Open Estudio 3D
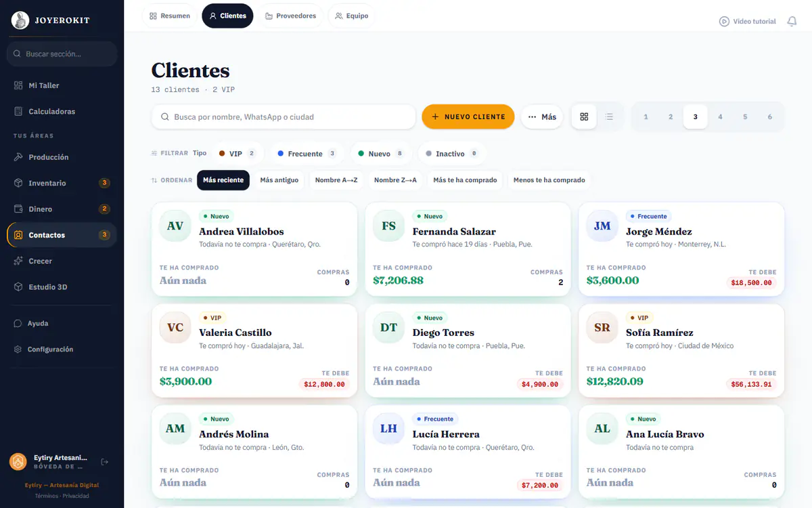Screen dimensions: 812x508 (62, 287)
